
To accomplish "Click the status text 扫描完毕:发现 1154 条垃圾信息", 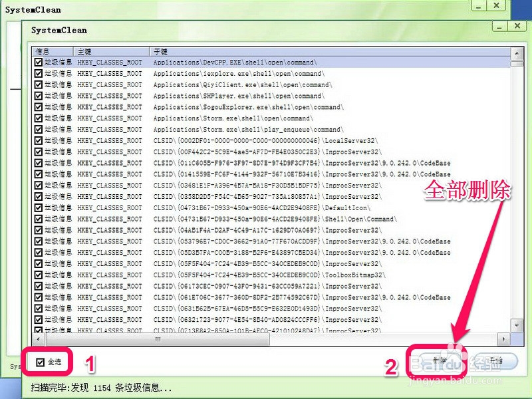I will (101, 388).
